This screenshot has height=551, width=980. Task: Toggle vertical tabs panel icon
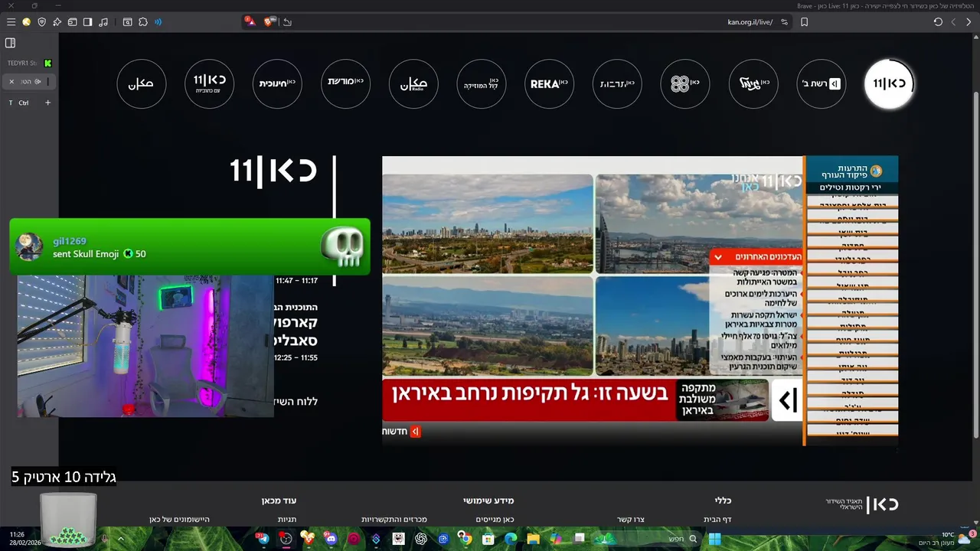(11, 43)
